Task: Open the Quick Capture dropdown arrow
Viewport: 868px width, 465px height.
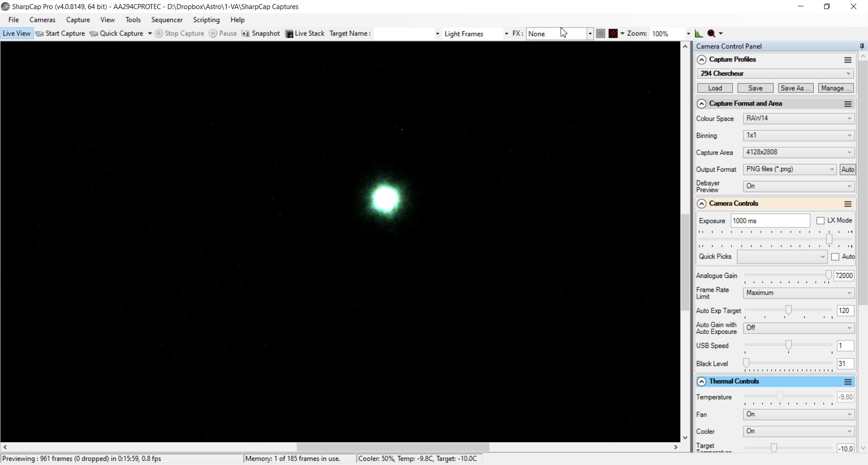Action: pos(150,33)
